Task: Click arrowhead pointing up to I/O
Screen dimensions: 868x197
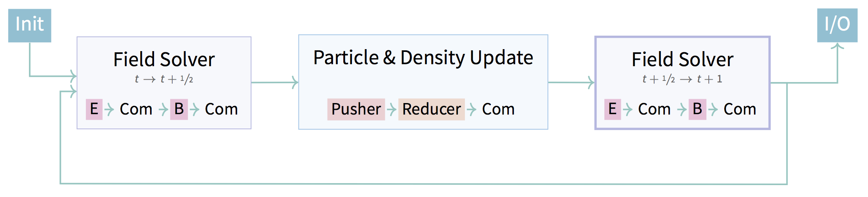Action: pyautogui.click(x=837, y=46)
